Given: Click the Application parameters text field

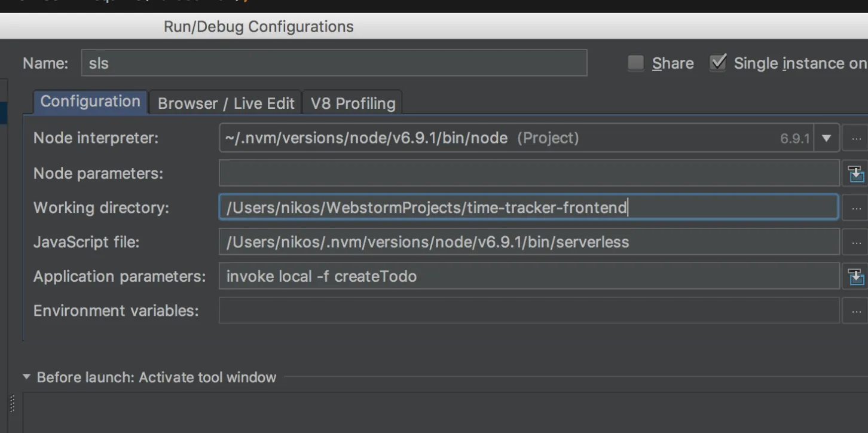Looking at the screenshot, I should click(528, 276).
